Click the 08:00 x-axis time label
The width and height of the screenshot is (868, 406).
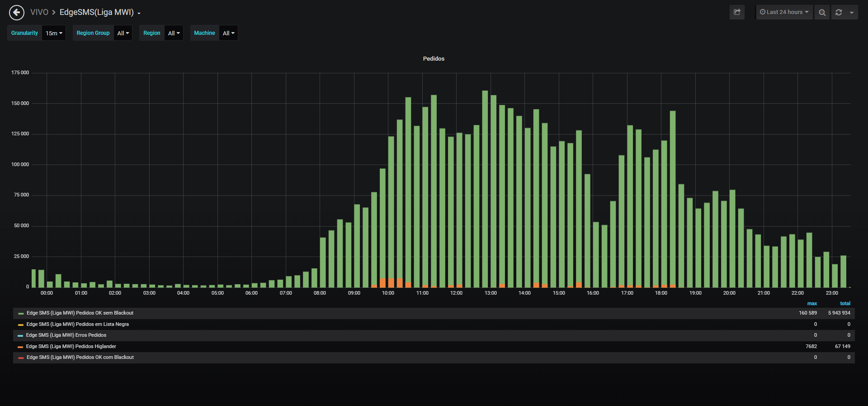320,293
